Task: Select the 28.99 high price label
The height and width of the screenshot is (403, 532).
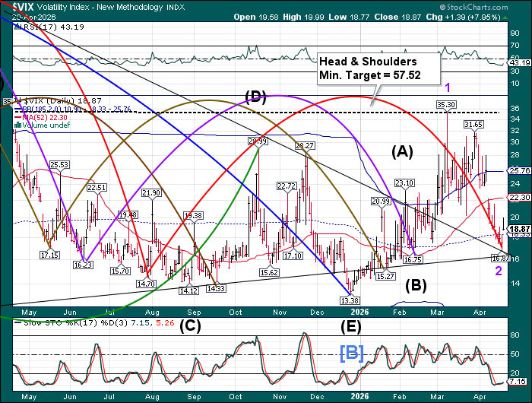Action: [257, 141]
